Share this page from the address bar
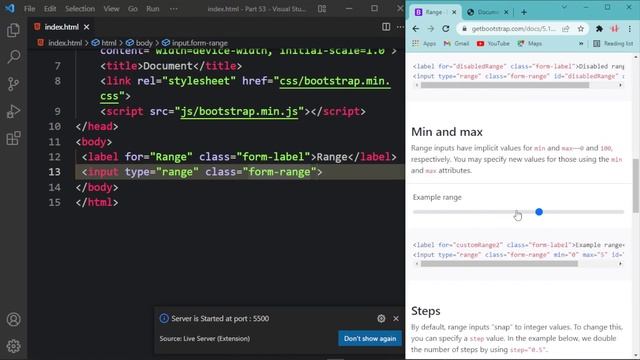 pyautogui.click(x=566, y=29)
